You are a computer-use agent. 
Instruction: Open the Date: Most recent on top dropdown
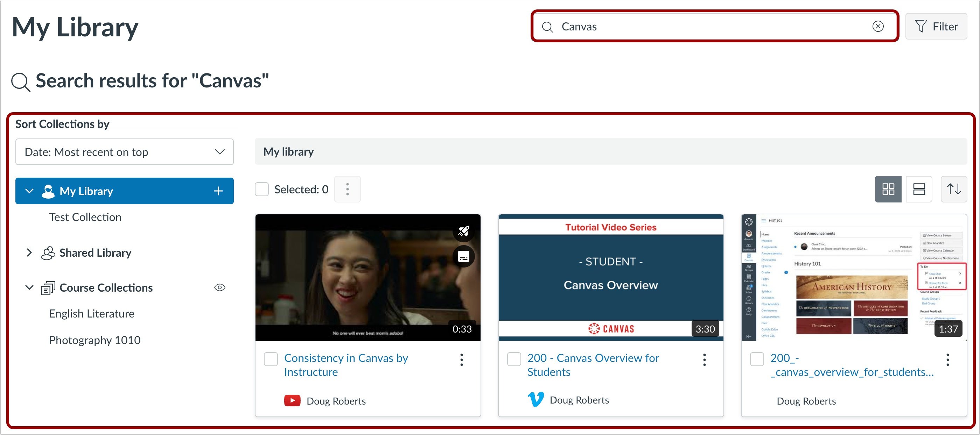[x=124, y=152]
